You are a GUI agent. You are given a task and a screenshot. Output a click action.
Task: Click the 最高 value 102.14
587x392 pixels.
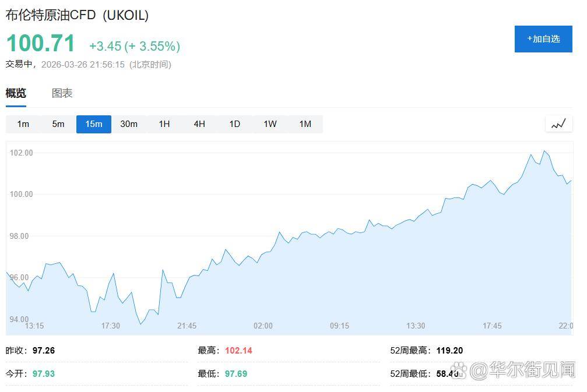coord(238,351)
